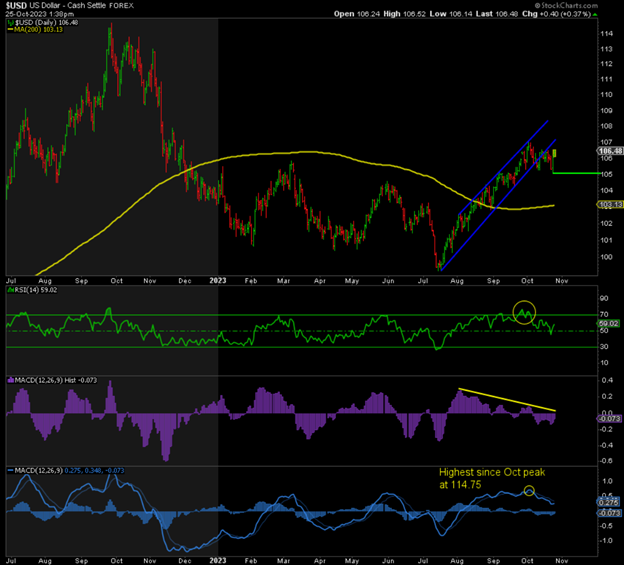Click the -1.0 tick on the MACD panel axis
624x565 pixels.
pyautogui.click(x=606, y=541)
